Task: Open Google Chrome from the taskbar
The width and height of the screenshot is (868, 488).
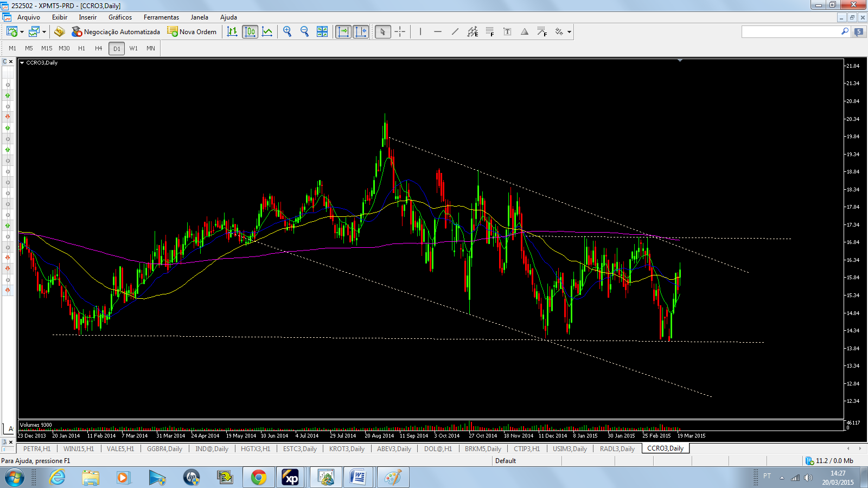Action: pyautogui.click(x=259, y=478)
